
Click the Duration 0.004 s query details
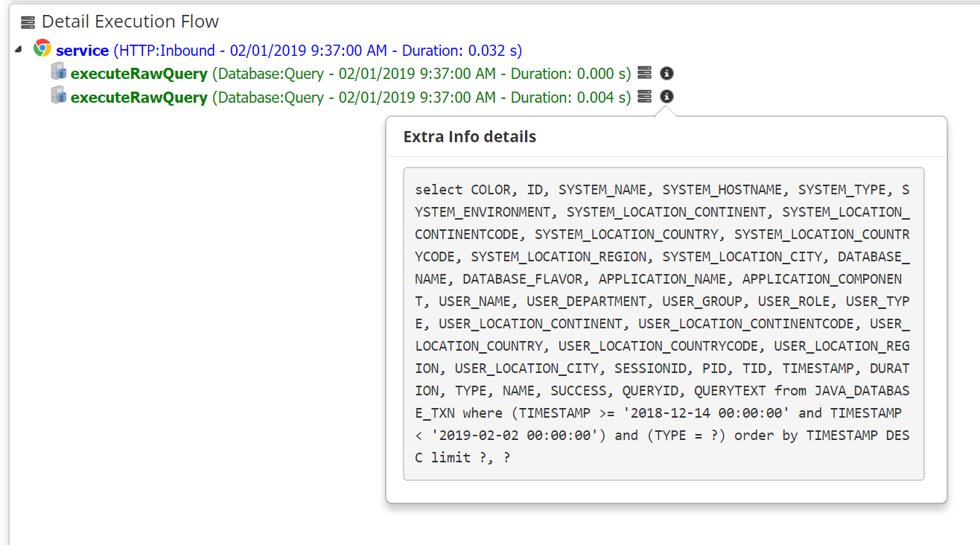click(421, 97)
